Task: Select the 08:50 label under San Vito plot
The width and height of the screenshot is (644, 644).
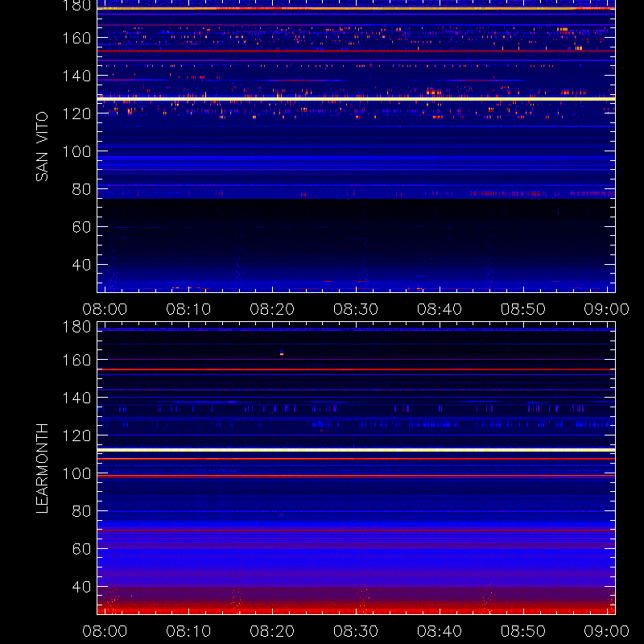Action: point(522,309)
